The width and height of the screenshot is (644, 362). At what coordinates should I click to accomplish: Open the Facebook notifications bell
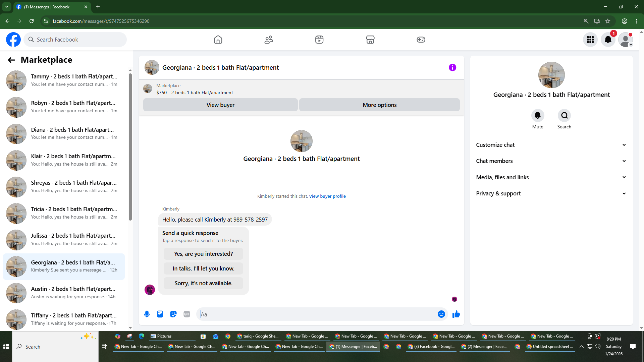[x=608, y=40]
